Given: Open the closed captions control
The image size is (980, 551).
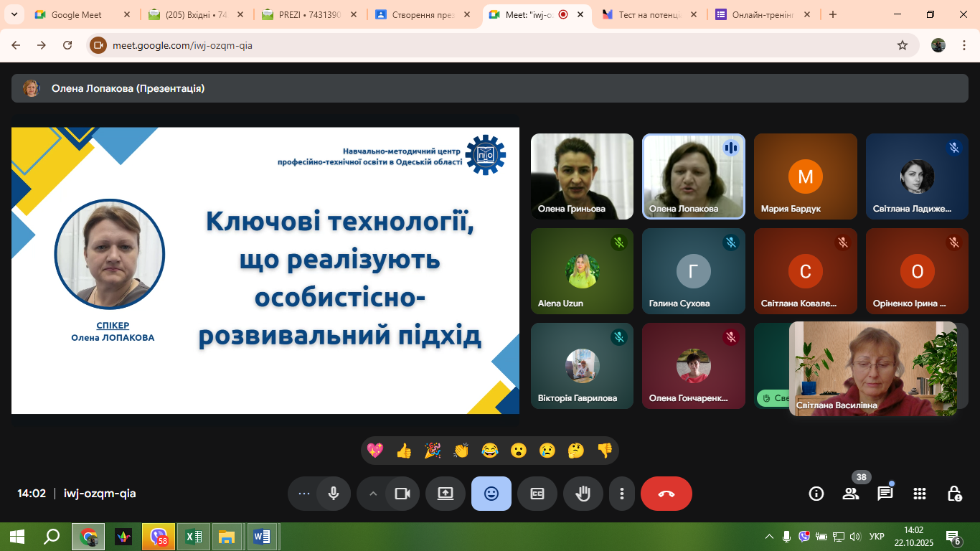Looking at the screenshot, I should pyautogui.click(x=537, y=494).
